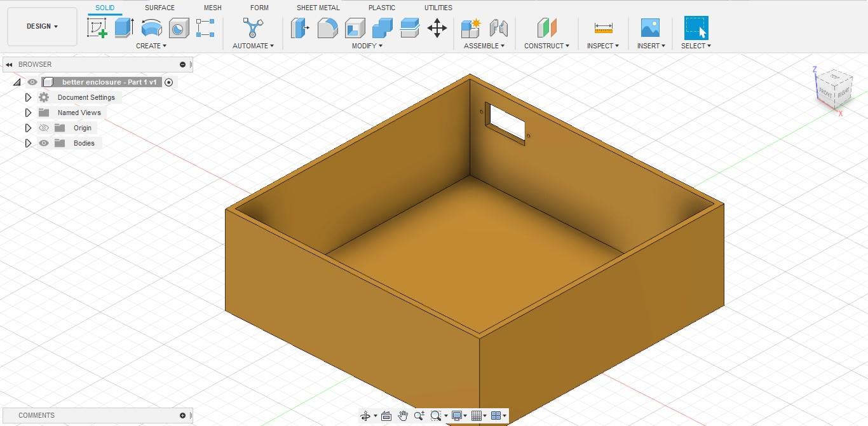Select the Fillet tool
This screenshot has width=868, height=426.
tap(327, 28)
